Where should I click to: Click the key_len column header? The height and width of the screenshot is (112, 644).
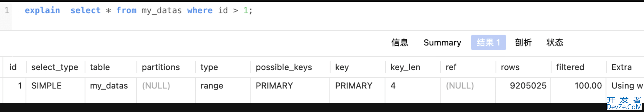click(405, 67)
